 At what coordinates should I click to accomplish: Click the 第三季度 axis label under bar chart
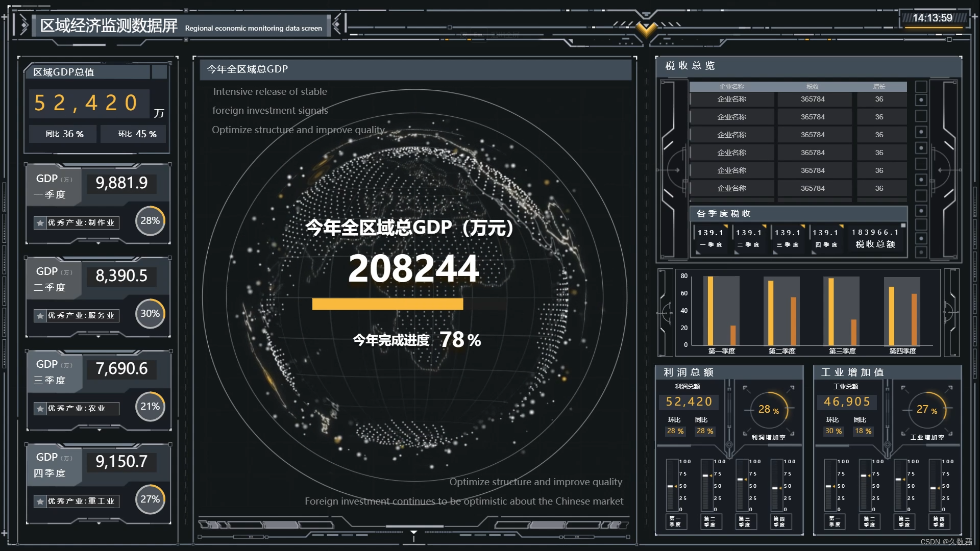tap(842, 351)
